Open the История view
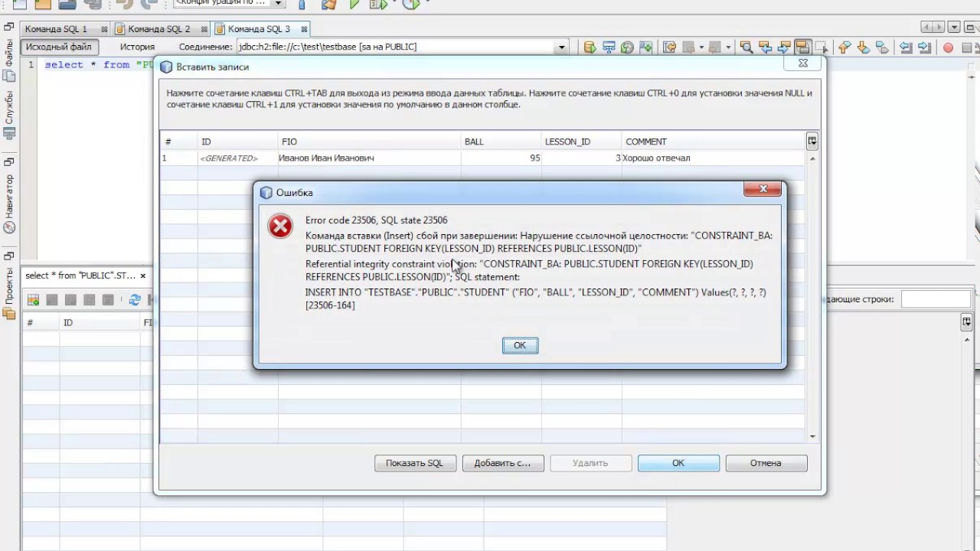 [x=137, y=47]
